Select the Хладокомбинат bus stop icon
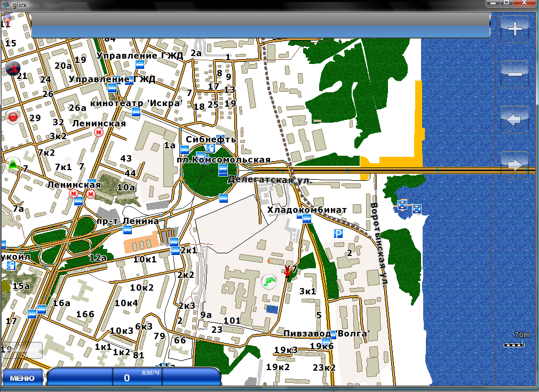The height and width of the screenshot is (392, 539). click(307, 219)
